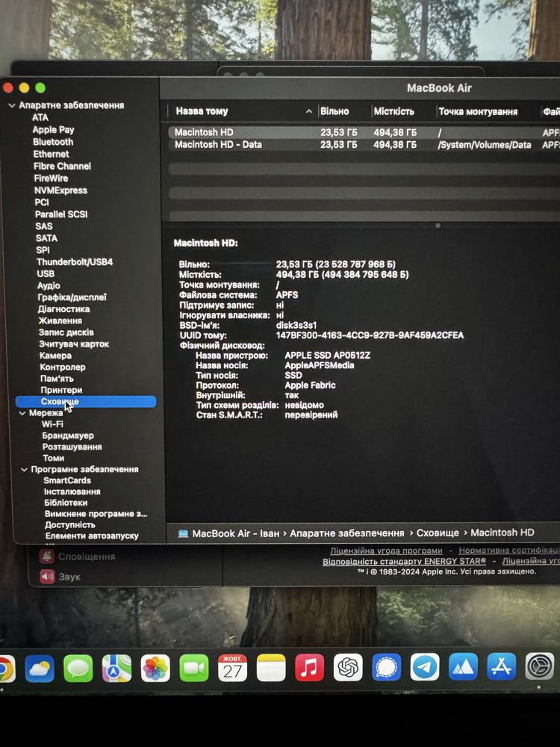Select PCI in hardware list
The image size is (560, 747).
tap(42, 202)
